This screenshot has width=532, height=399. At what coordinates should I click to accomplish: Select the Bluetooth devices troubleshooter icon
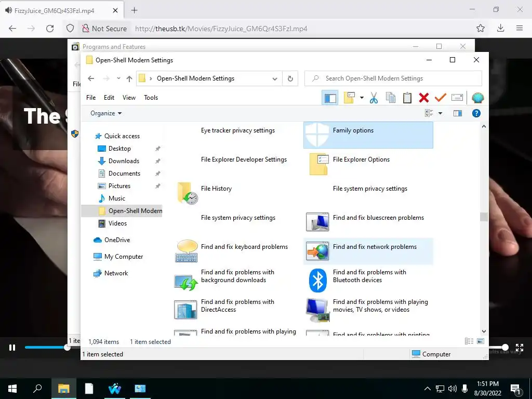coord(318,281)
